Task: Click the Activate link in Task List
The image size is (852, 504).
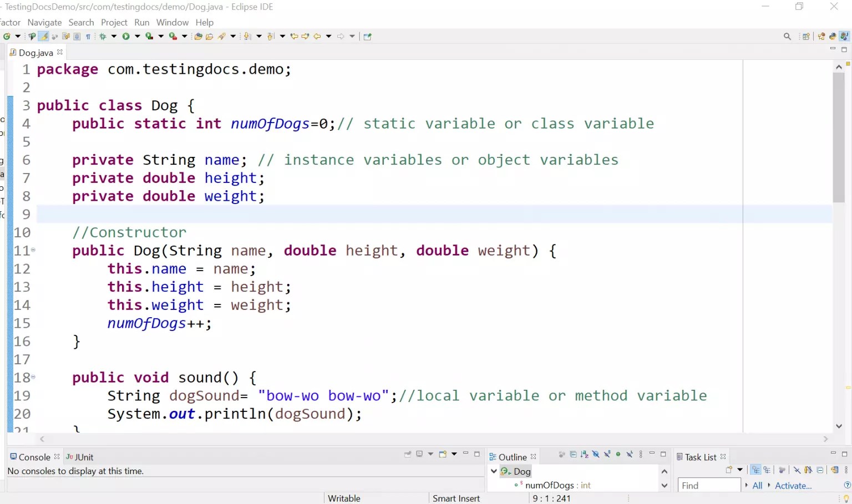Action: tap(793, 485)
